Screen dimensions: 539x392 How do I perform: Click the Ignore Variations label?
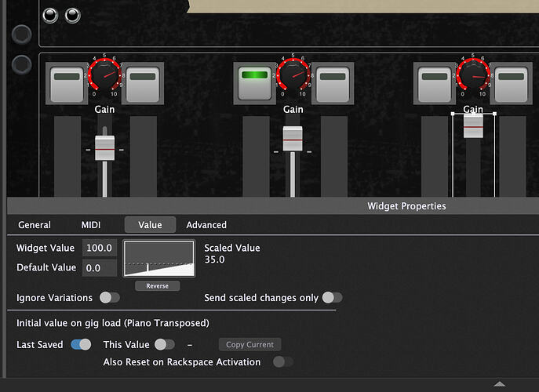click(54, 297)
